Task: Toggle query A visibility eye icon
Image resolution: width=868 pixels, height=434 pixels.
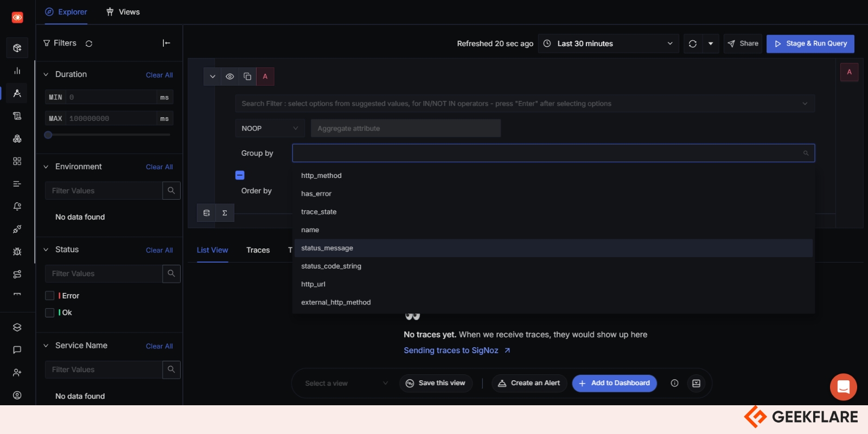Action: tap(230, 76)
